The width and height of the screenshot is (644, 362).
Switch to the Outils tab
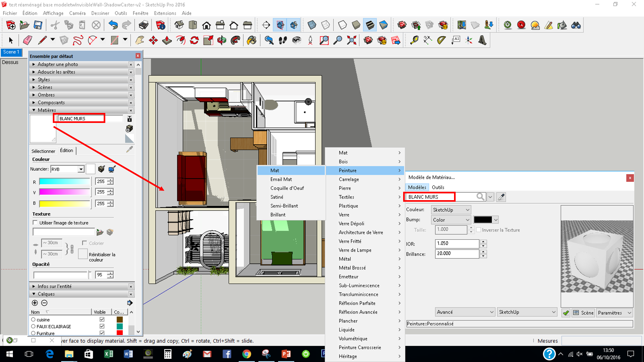coord(438,187)
